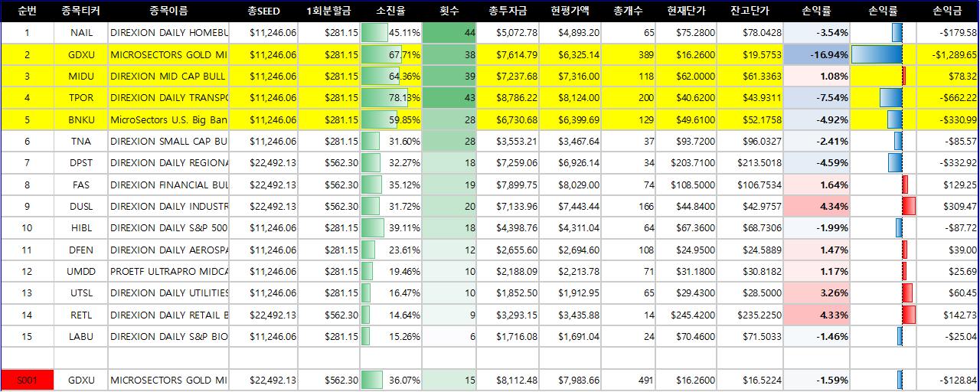Click the 순번 column header
Viewport: 980px width, 392px height.
[x=27, y=11]
